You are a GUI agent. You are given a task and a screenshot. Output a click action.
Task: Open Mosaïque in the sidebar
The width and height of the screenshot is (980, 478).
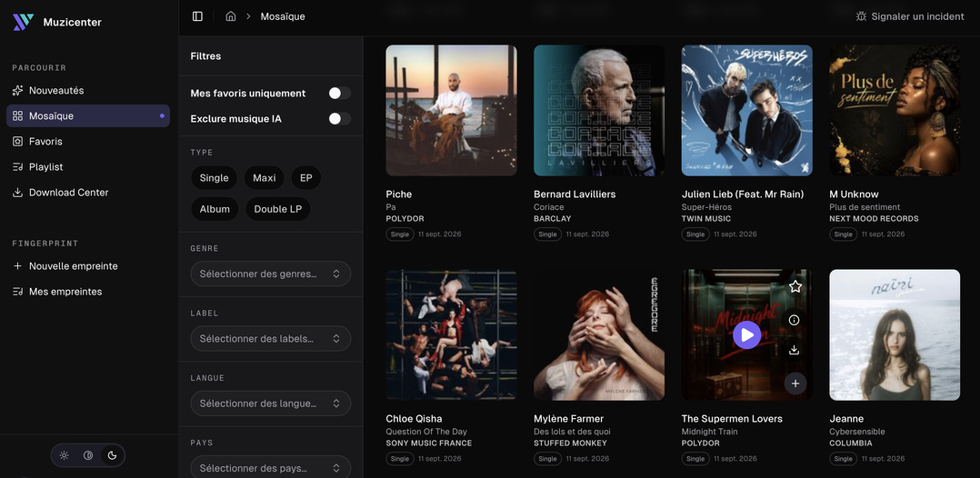[88, 116]
